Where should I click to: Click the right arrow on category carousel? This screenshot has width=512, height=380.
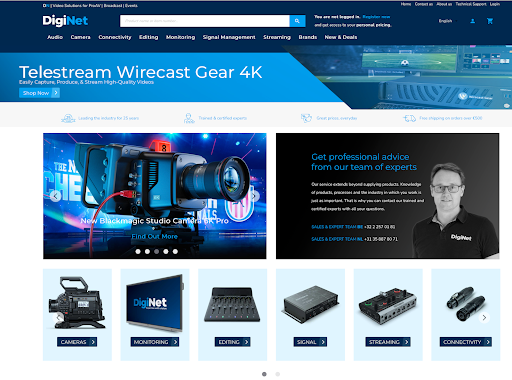[x=484, y=317]
